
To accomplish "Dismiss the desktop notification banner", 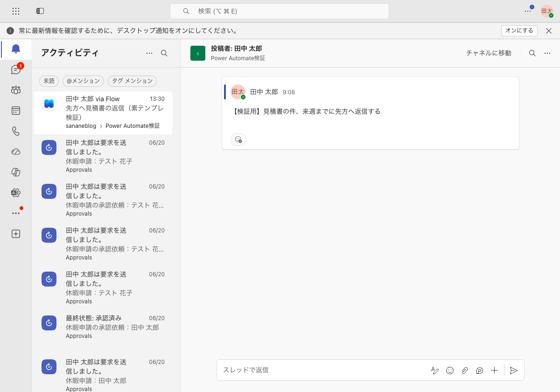I will pos(549,31).
